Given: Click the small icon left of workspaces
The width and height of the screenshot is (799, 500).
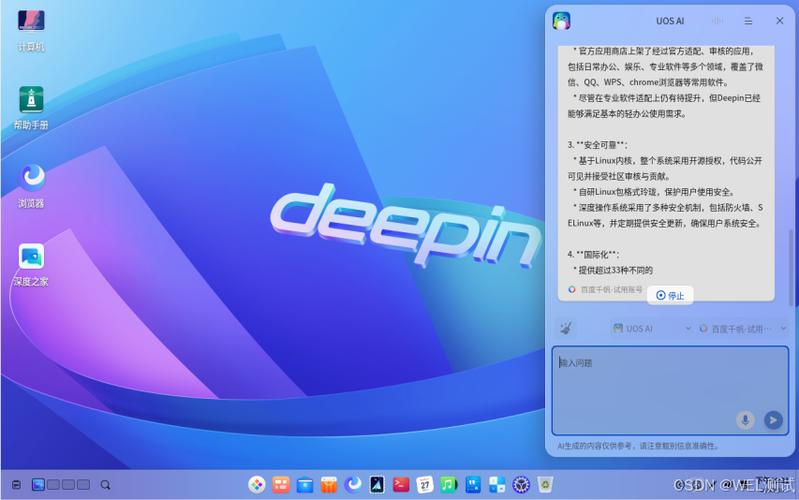Looking at the screenshot, I should pos(16,485).
